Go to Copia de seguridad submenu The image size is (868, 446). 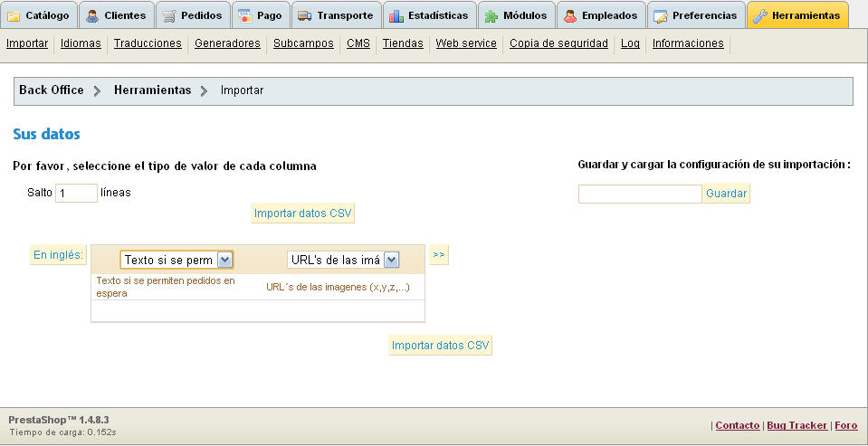tap(558, 43)
